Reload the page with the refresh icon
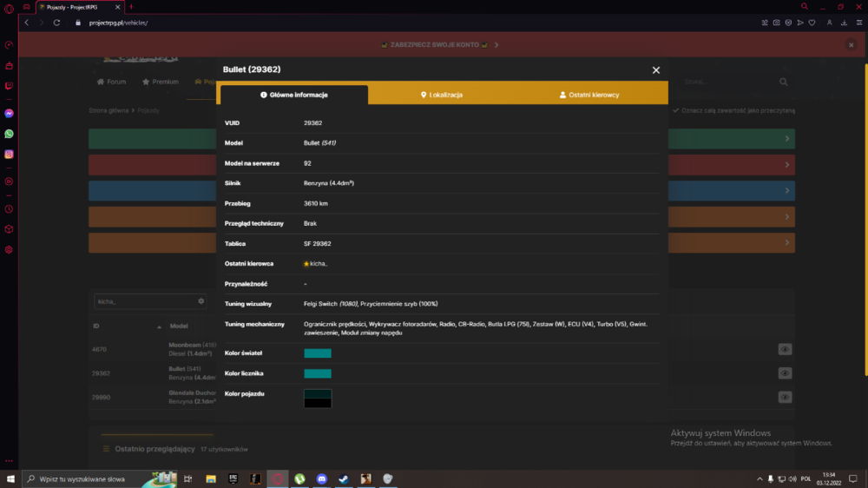Viewport: 868px width, 488px height. pyautogui.click(x=56, y=23)
